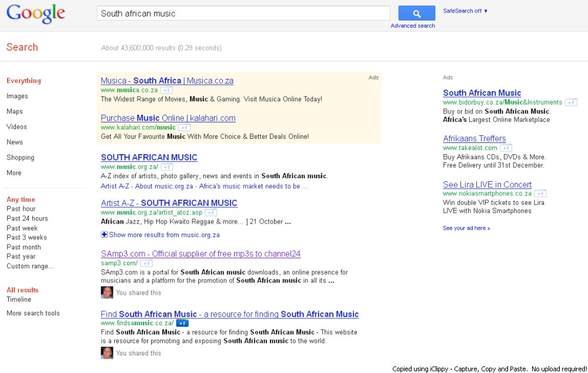Screen dimensions: 588x373
Task: Toggle the active +1 beside findsamusic.co.za
Action: coord(182,323)
